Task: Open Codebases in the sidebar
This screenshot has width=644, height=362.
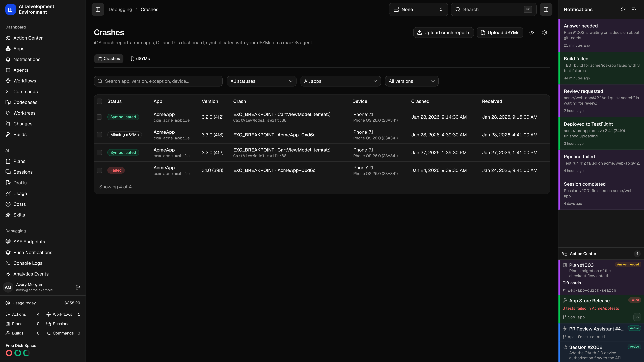Action: (x=43, y=102)
